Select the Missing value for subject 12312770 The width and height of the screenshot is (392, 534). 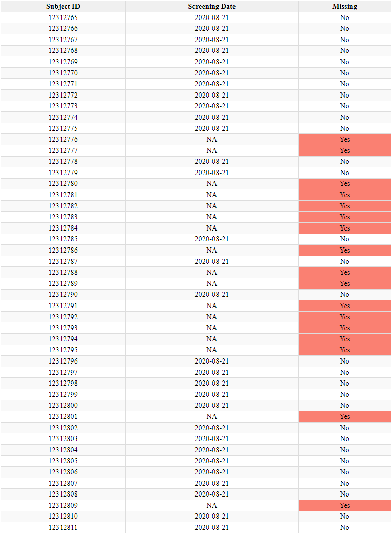click(344, 73)
